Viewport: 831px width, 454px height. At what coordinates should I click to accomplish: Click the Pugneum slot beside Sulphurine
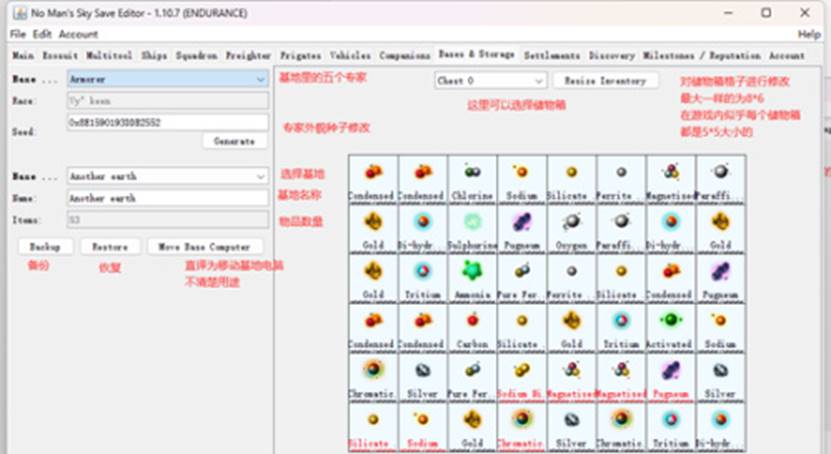(522, 229)
